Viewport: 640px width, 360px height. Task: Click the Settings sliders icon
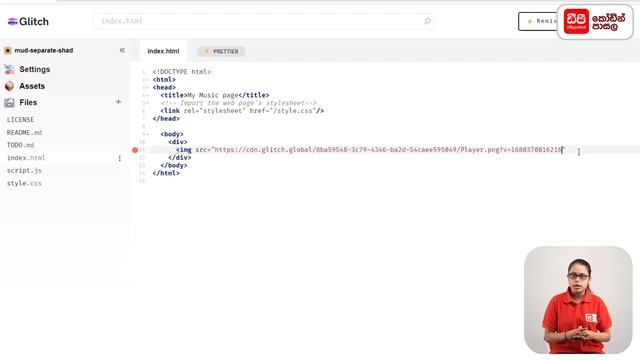click(x=9, y=69)
